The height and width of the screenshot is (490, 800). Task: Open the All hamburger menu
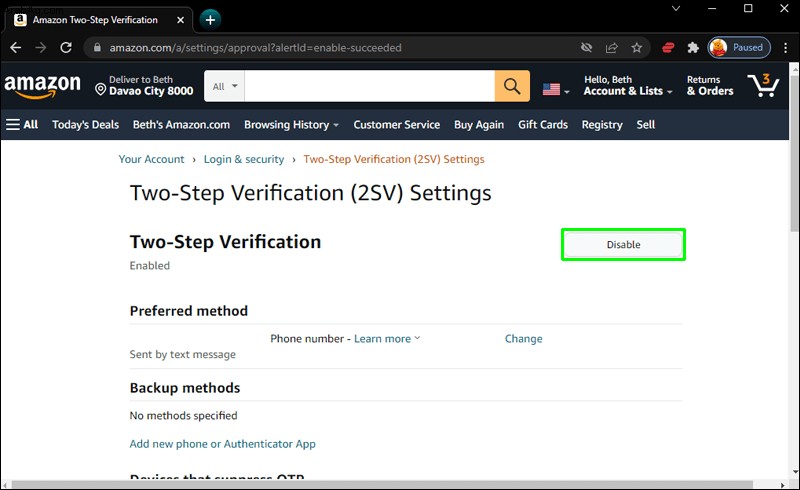click(22, 125)
